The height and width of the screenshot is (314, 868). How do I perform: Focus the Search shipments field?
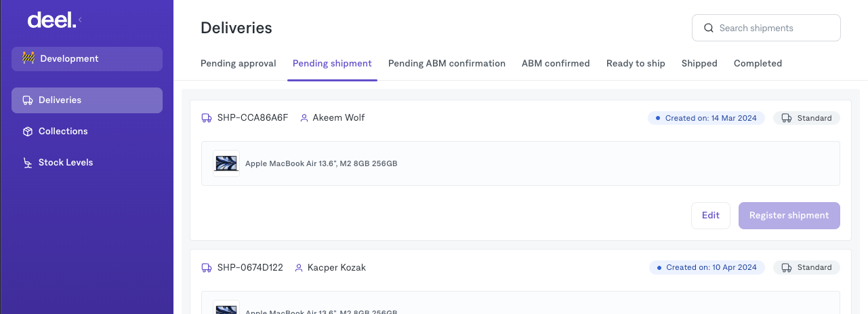(772, 28)
